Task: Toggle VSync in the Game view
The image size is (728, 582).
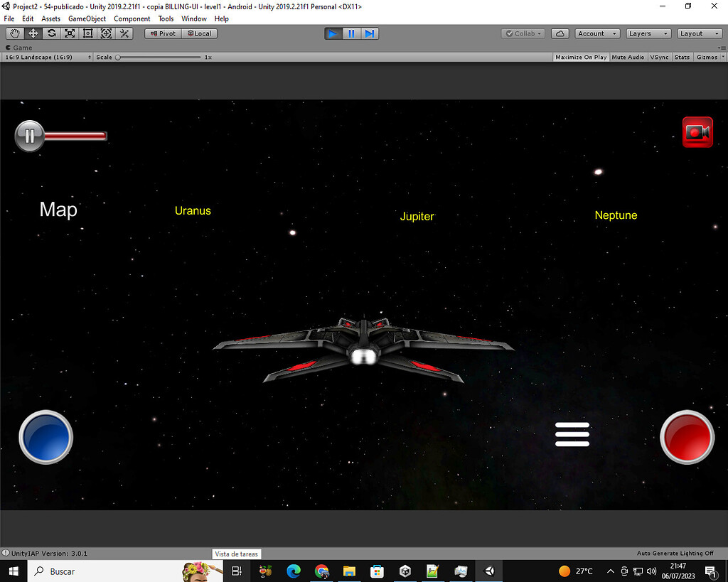Action: pyautogui.click(x=659, y=57)
